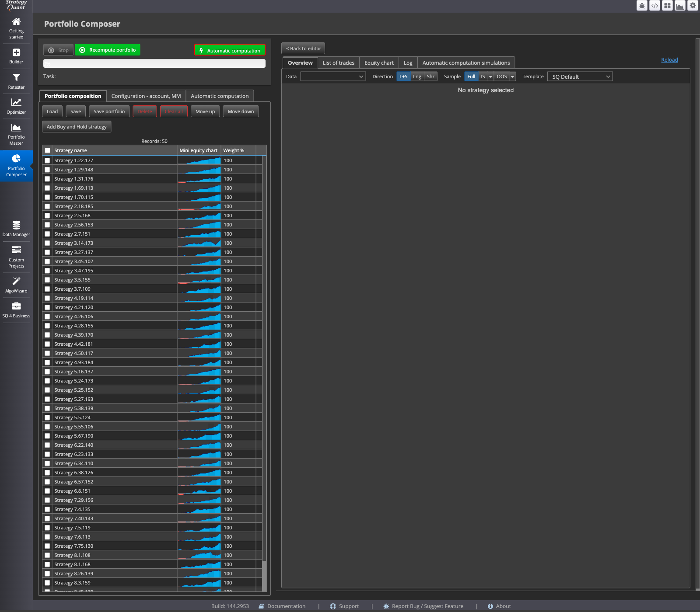
Task: Click Mini equity chart of Strategy 3.27.137
Action: [199, 252]
